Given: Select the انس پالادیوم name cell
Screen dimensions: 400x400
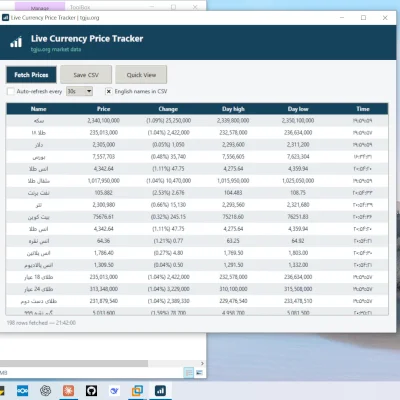Looking at the screenshot, I should (x=39, y=265).
